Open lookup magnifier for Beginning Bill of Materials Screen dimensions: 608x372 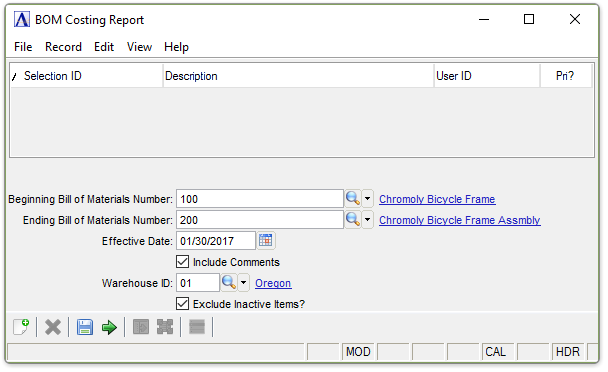click(x=352, y=199)
